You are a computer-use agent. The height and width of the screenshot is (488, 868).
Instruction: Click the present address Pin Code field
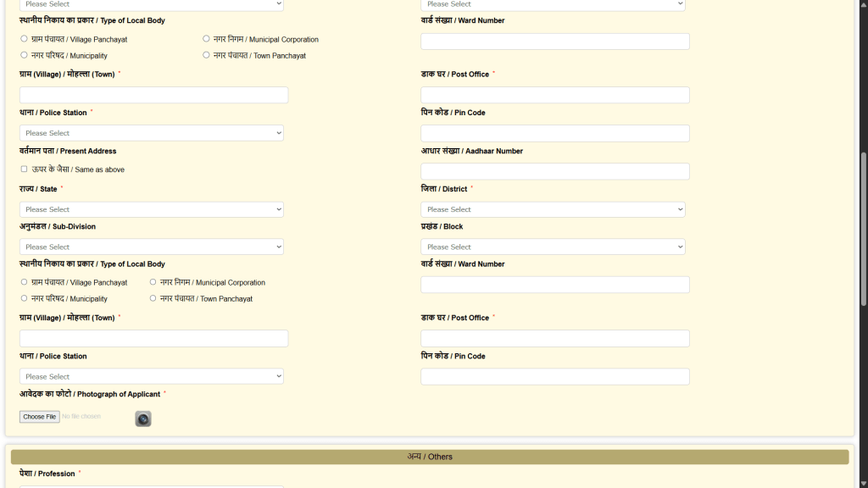coord(555,376)
